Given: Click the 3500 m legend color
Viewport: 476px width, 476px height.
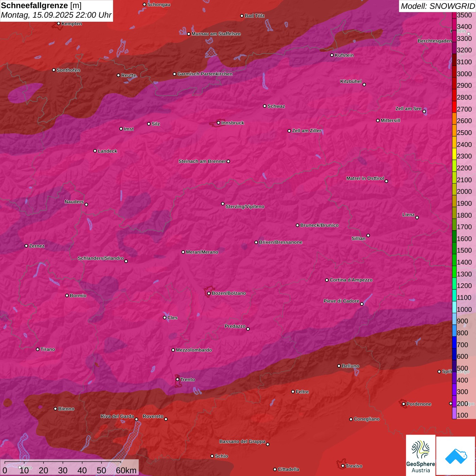Looking at the screenshot, I should coord(454,15).
